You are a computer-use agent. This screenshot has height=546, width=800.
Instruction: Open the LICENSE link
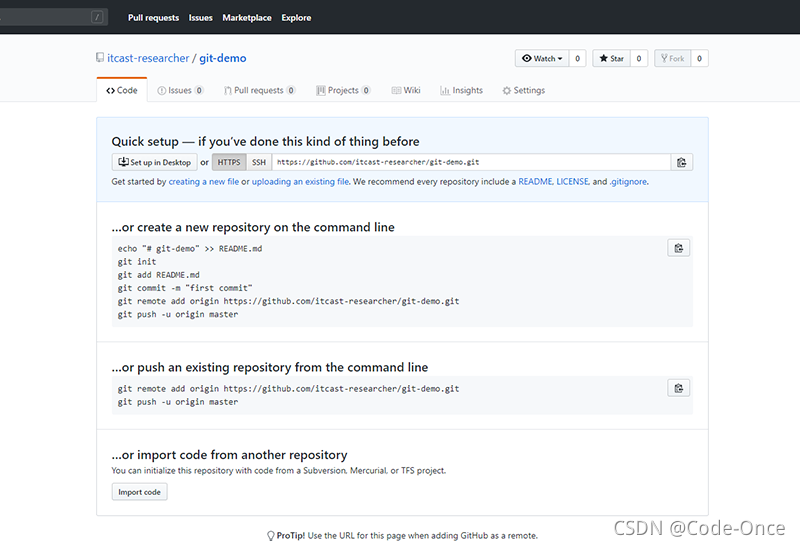(x=572, y=182)
